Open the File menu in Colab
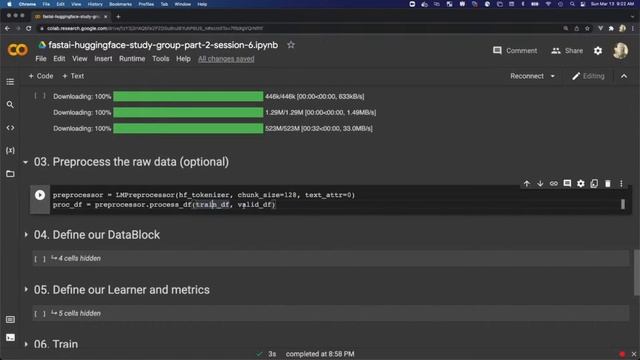 coord(41,59)
